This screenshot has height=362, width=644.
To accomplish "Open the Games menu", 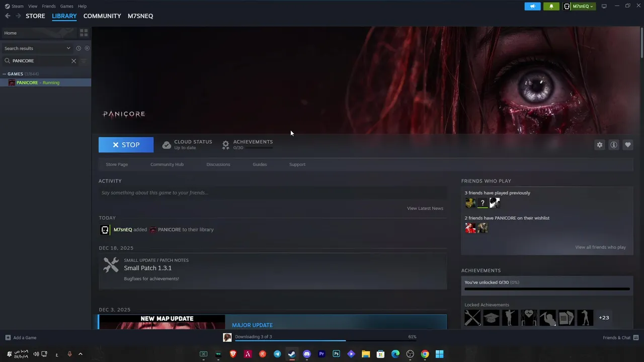I will pyautogui.click(x=66, y=6).
